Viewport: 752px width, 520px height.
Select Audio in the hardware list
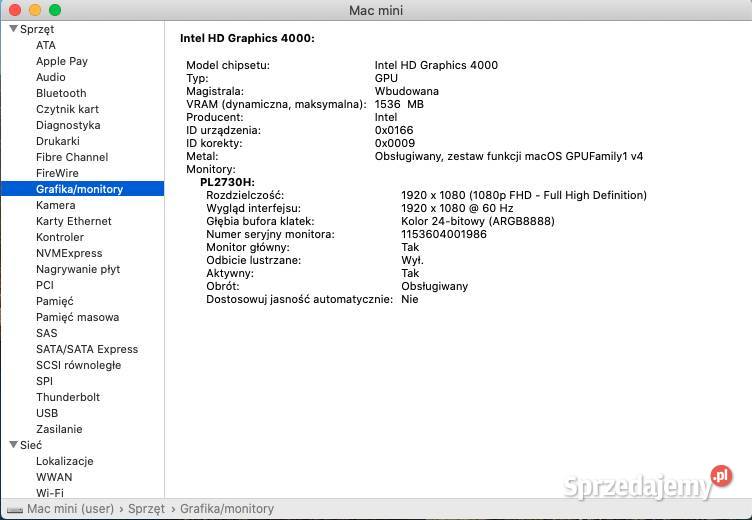(50, 77)
